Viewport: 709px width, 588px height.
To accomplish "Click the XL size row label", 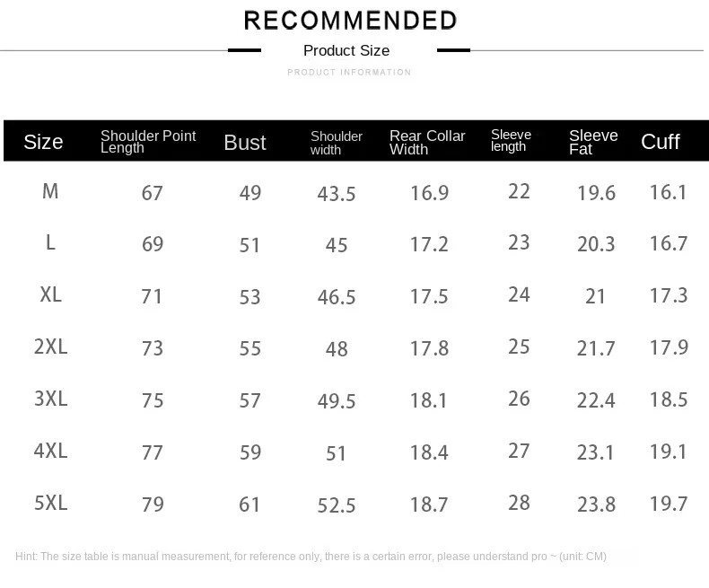I will [x=51, y=294].
